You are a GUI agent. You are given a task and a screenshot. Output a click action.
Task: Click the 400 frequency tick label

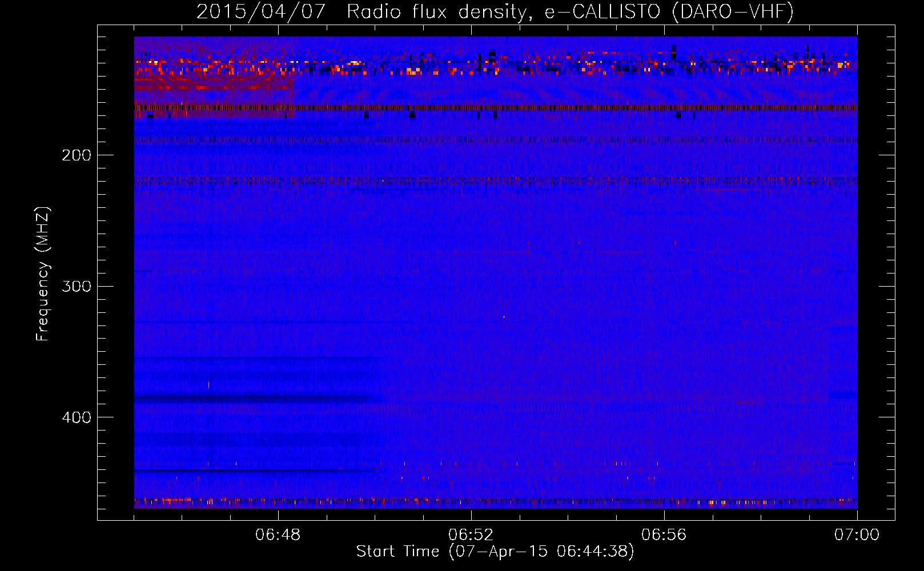click(77, 417)
